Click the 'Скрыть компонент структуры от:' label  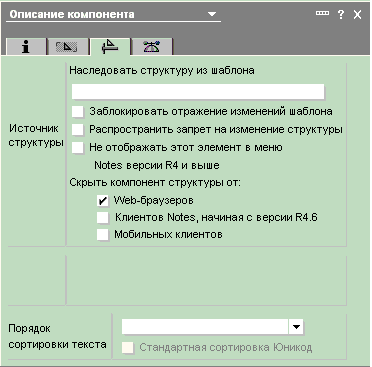pyautogui.click(x=155, y=183)
